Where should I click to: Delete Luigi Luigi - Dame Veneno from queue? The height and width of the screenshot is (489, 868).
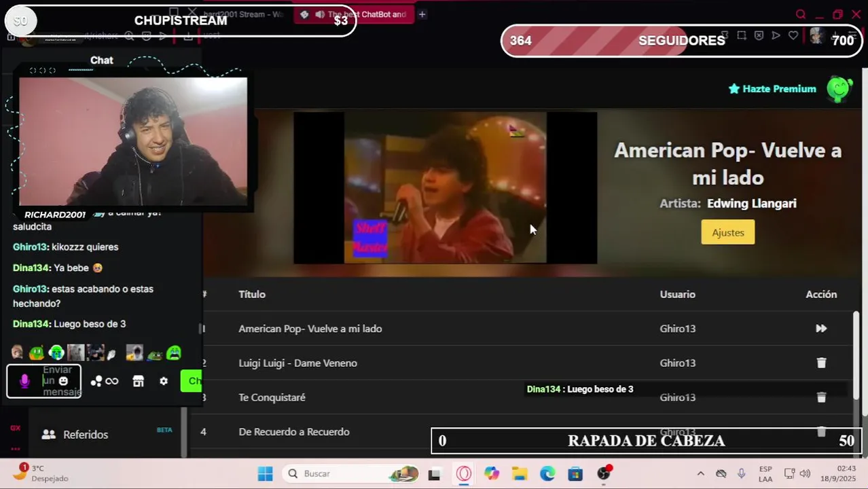coord(821,363)
